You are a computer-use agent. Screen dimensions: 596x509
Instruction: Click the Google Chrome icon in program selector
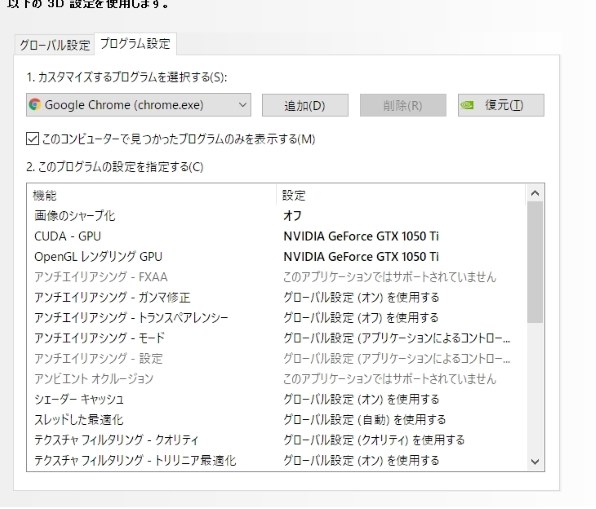35,105
